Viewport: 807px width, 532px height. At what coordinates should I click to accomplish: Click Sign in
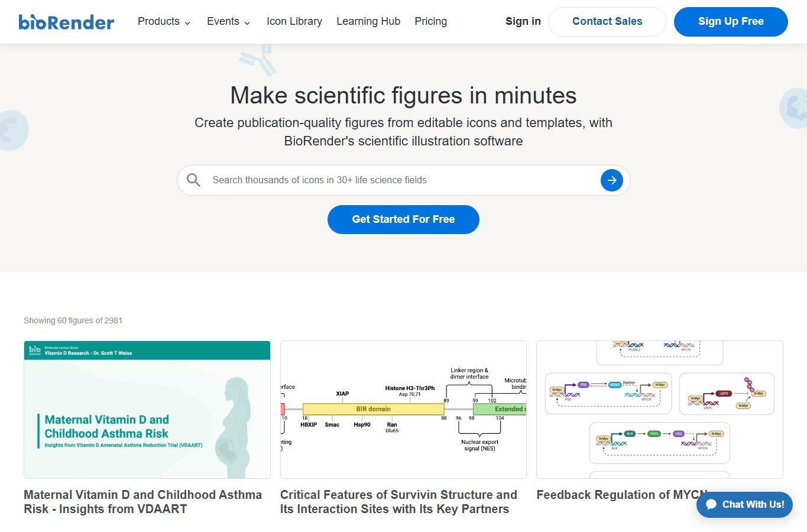tap(523, 21)
